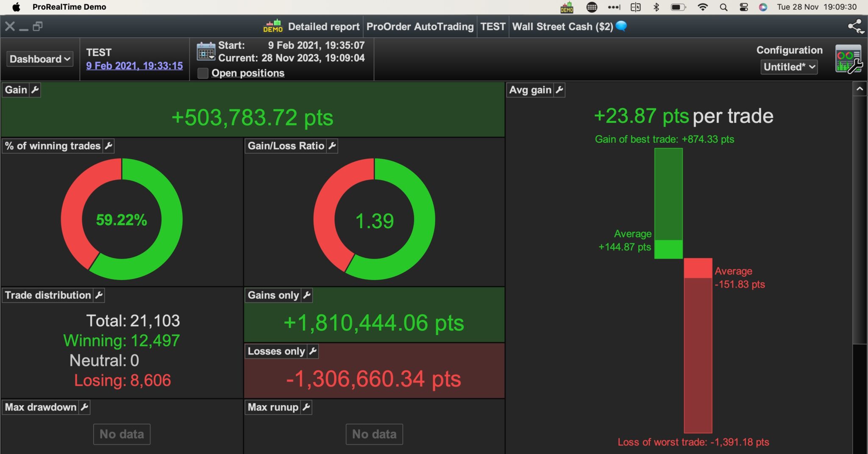Viewport: 868px width, 454px height.
Task: Click scrollbar up arrow on the right
Action: coord(860,89)
